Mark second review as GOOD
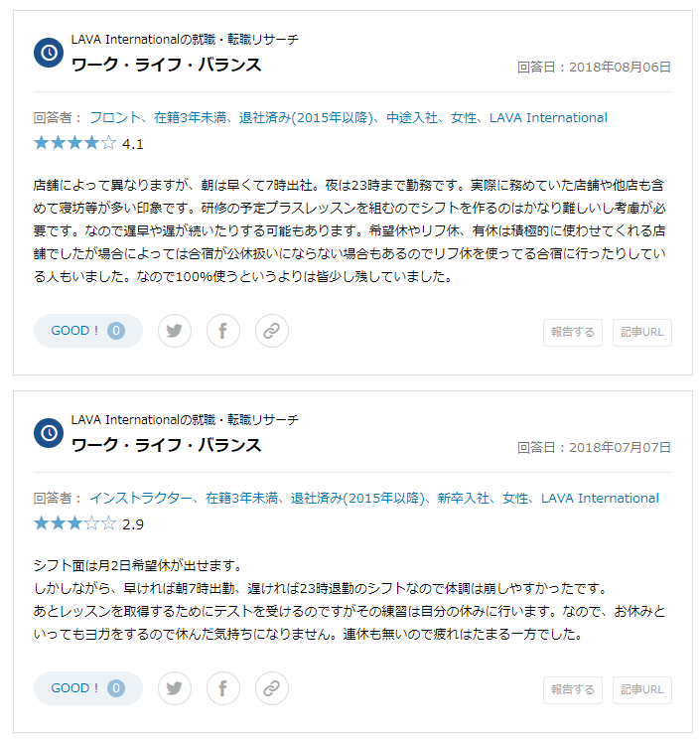This screenshot has height=741, width=700. click(87, 688)
